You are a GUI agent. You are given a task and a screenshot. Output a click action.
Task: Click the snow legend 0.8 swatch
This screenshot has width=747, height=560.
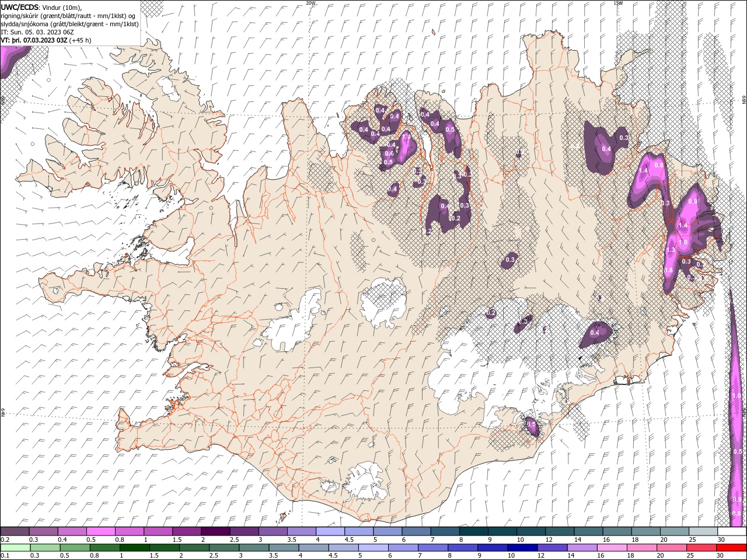tap(129, 531)
